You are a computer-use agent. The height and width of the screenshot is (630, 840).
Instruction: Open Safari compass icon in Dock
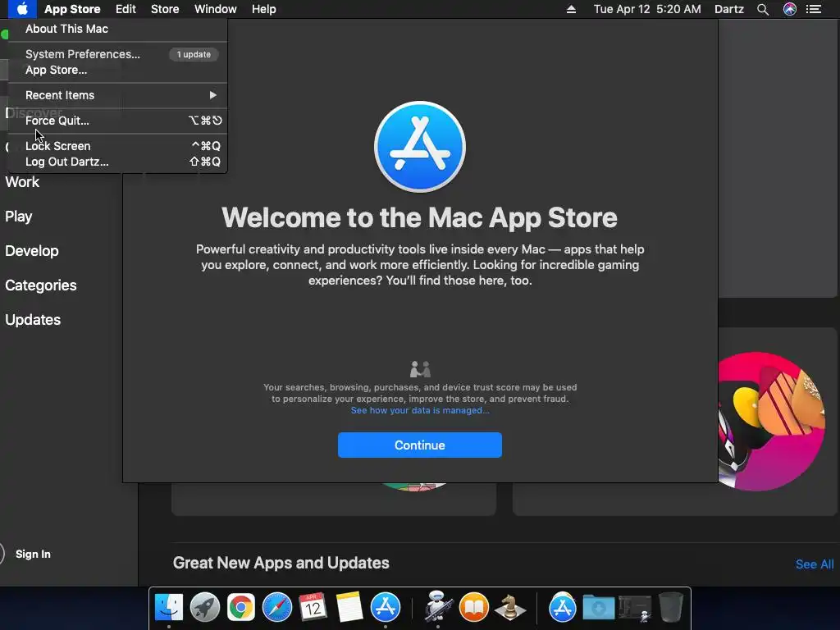(277, 608)
